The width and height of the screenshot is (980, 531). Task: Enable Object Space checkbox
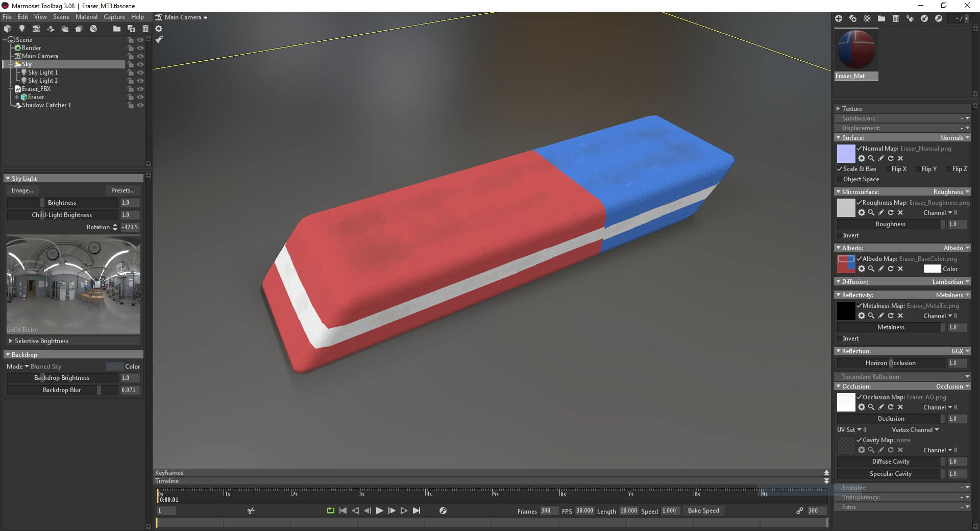pos(840,179)
